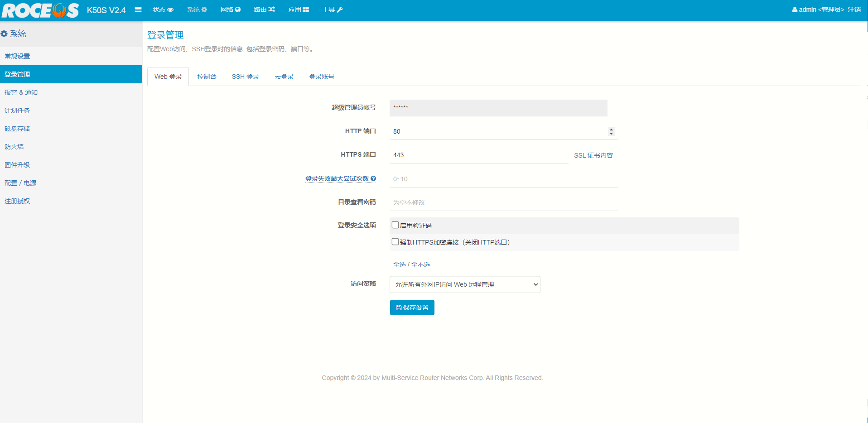868x423 pixels.
Task: Check the 强制HTTPS加密连接 option
Action: coord(395,242)
